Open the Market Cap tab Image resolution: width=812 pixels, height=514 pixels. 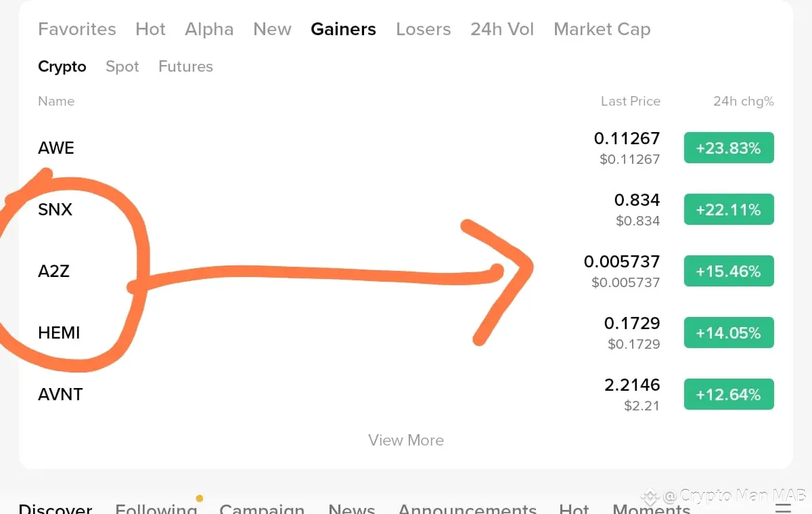tap(602, 29)
